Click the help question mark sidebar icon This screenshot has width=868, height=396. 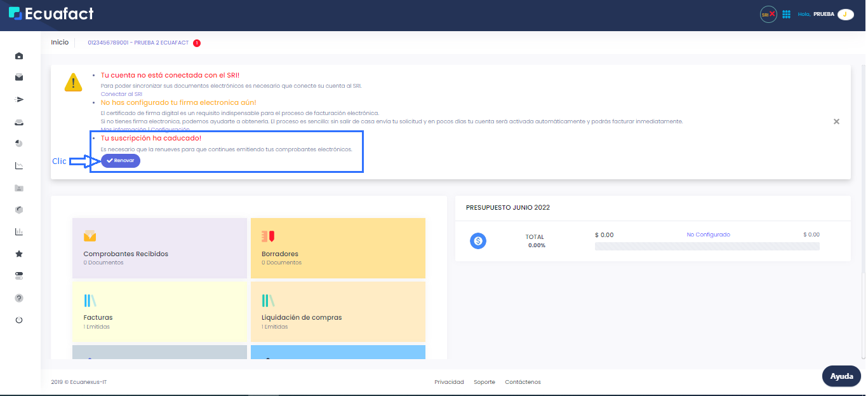pyautogui.click(x=19, y=297)
